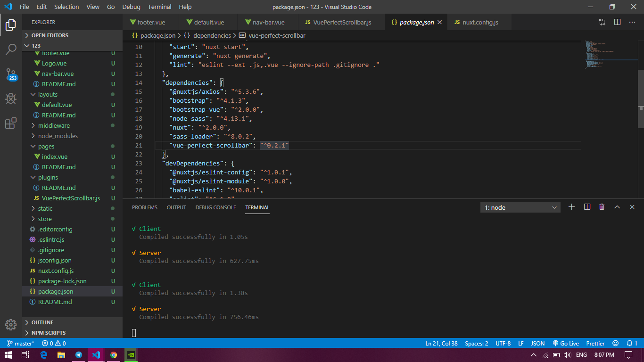Open Google Chrome from the taskbar

(113, 354)
